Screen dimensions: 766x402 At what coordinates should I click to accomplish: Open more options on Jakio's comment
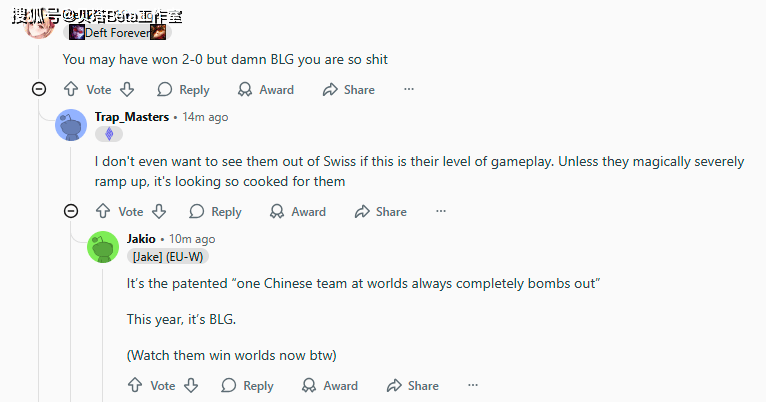tap(472, 386)
